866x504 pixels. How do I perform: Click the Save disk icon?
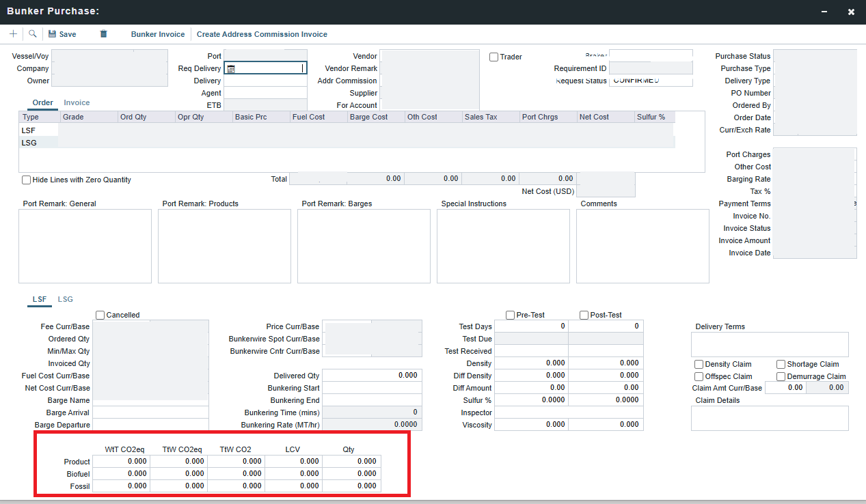click(x=53, y=34)
